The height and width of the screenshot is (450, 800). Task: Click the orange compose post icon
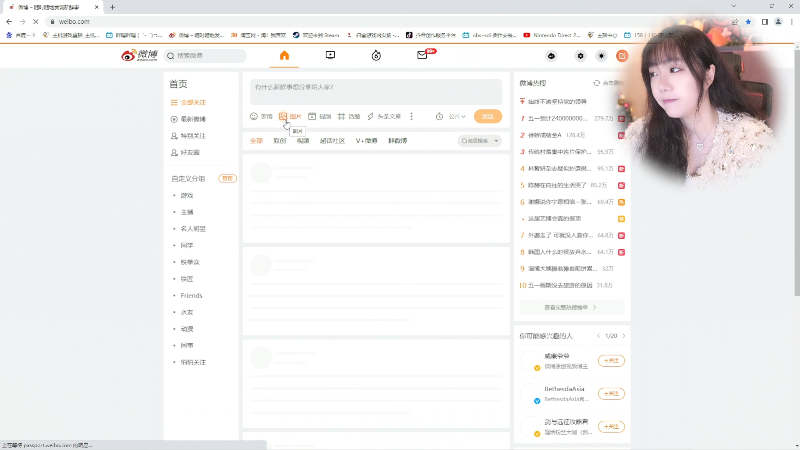(x=621, y=56)
